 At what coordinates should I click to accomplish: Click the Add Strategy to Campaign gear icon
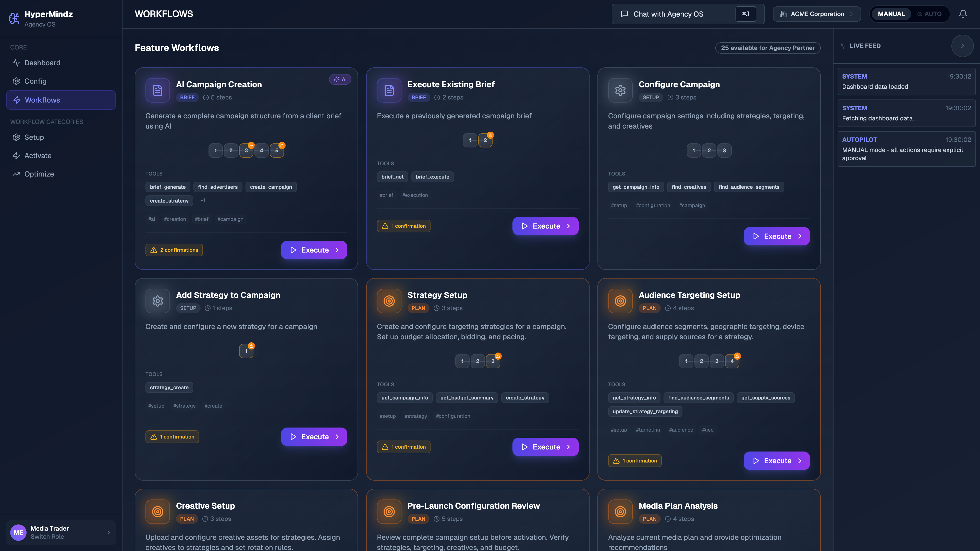point(157,301)
